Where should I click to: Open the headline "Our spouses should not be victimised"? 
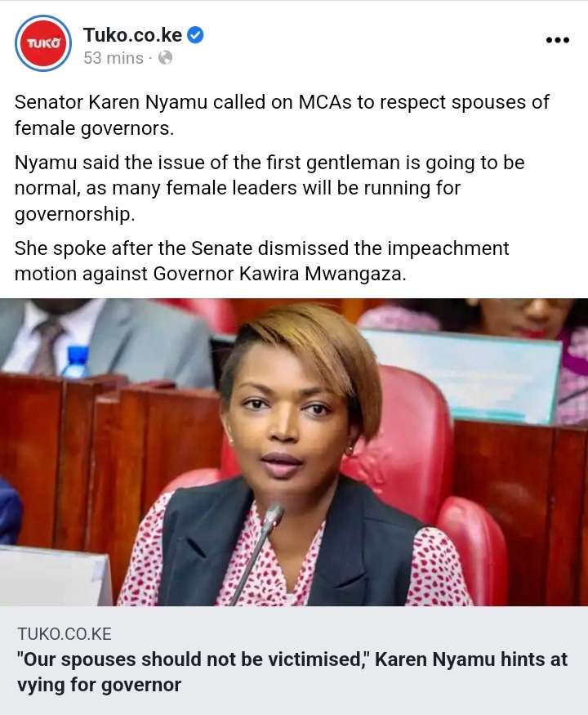point(292,673)
